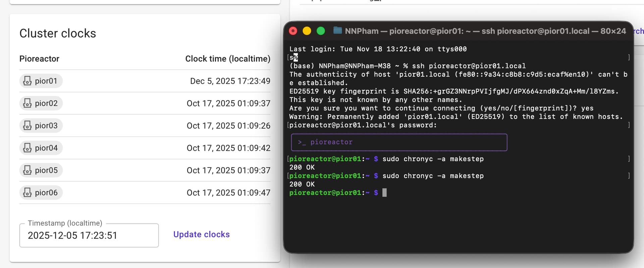The width and height of the screenshot is (644, 268).
Task: Click the pior06 clock time value
Action: (228, 193)
